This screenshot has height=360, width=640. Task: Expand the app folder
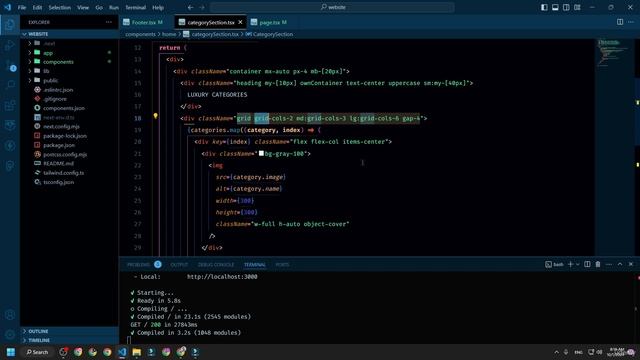pos(69,53)
